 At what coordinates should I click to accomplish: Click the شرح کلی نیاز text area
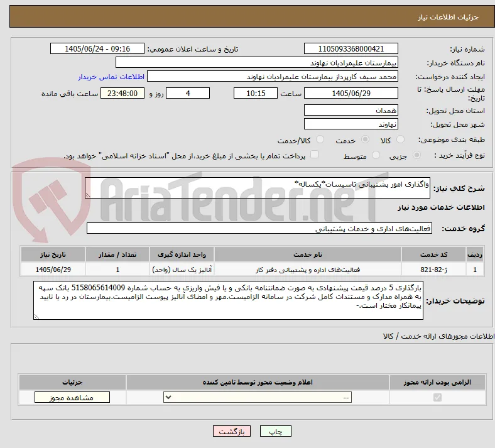tap(258, 188)
